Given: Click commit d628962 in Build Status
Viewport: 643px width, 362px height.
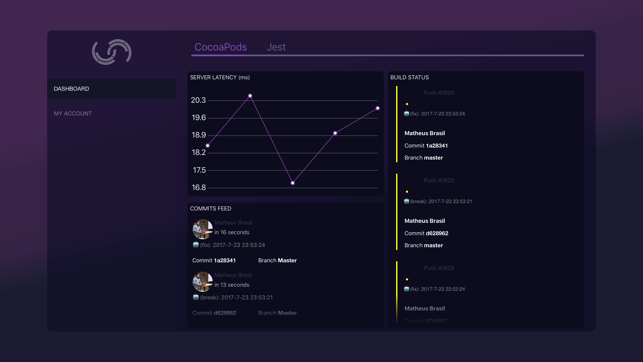Looking at the screenshot, I should pos(426,233).
